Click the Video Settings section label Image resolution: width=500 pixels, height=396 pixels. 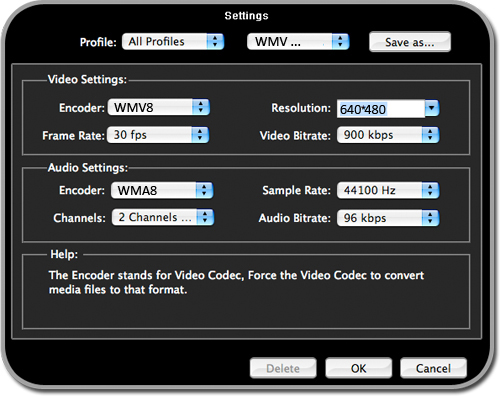[87, 79]
